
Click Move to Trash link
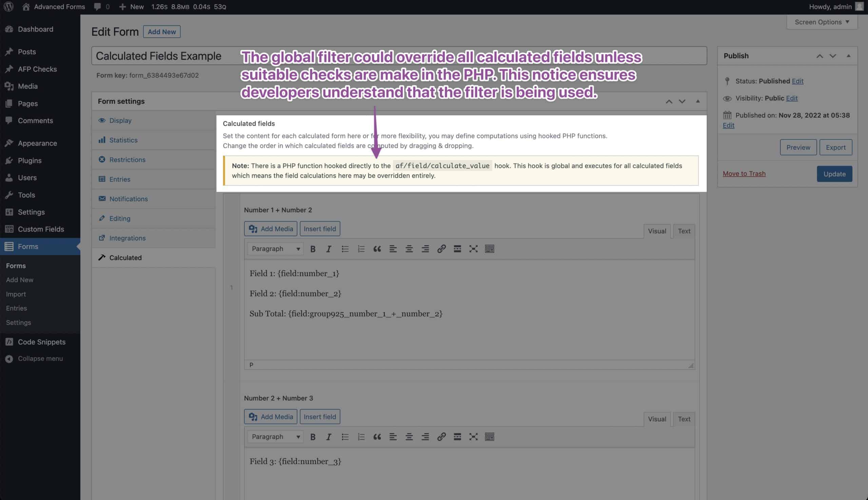coord(744,174)
